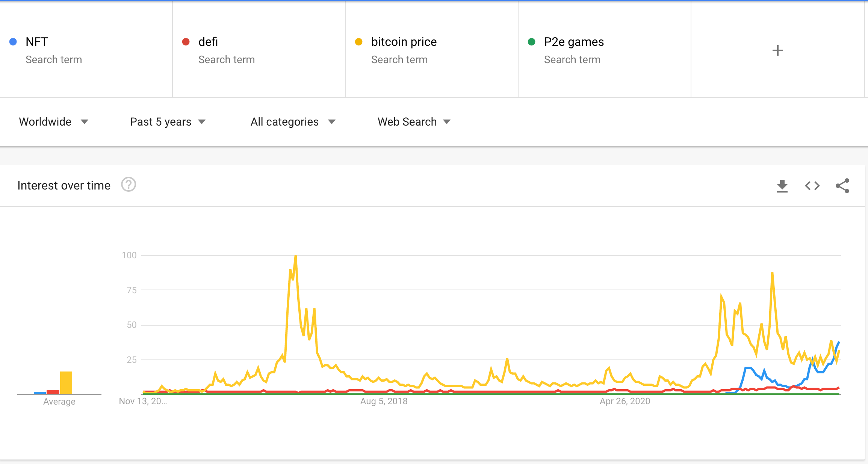
Task: Click the bitcoin price peak at 100
Action: pos(296,256)
